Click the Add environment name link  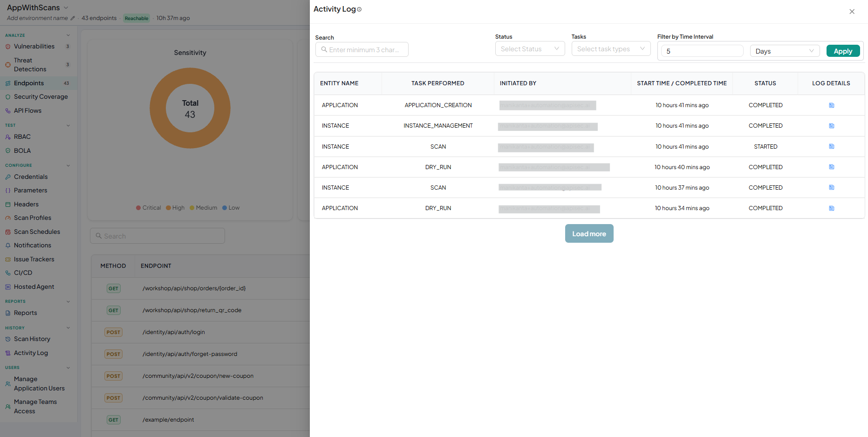pyautogui.click(x=37, y=18)
